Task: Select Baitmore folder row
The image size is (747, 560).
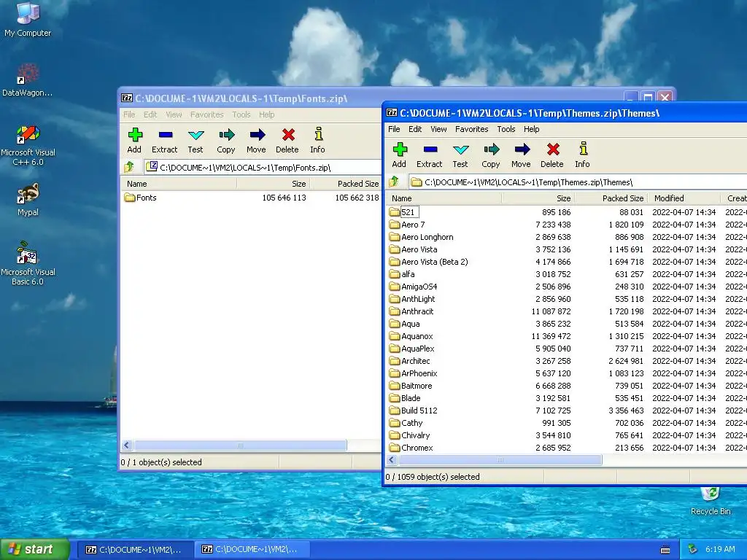Action: click(567, 386)
